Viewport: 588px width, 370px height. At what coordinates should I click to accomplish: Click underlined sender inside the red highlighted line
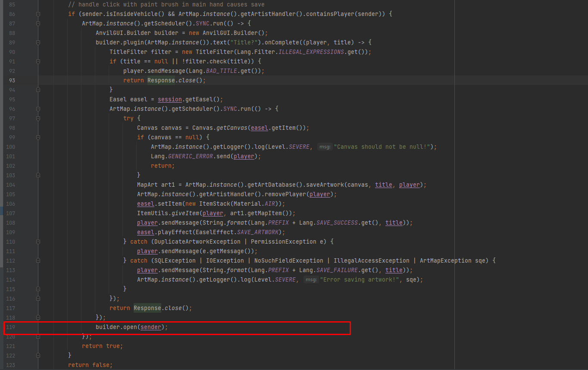click(x=150, y=327)
